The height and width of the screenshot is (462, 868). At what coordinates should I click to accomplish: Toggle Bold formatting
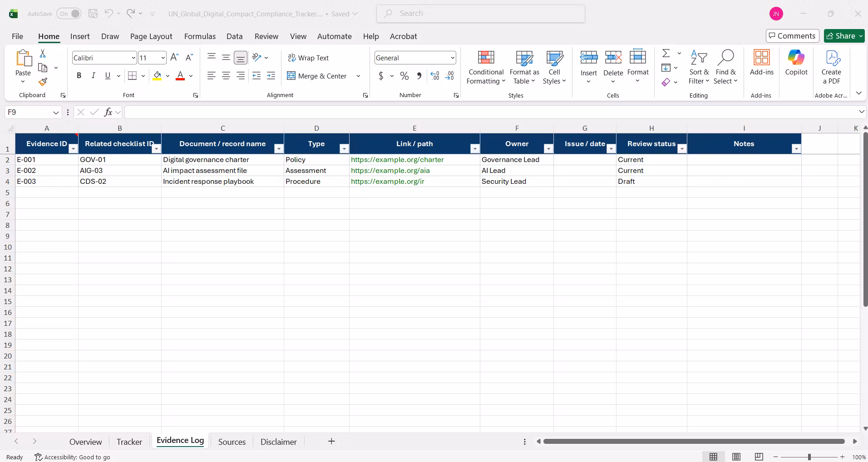coord(79,76)
